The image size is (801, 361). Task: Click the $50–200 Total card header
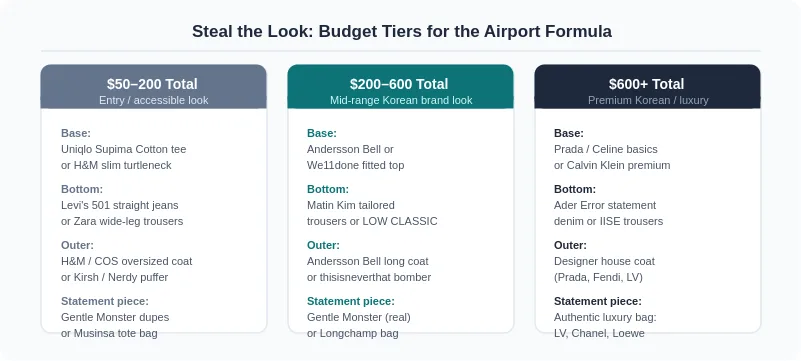click(153, 86)
